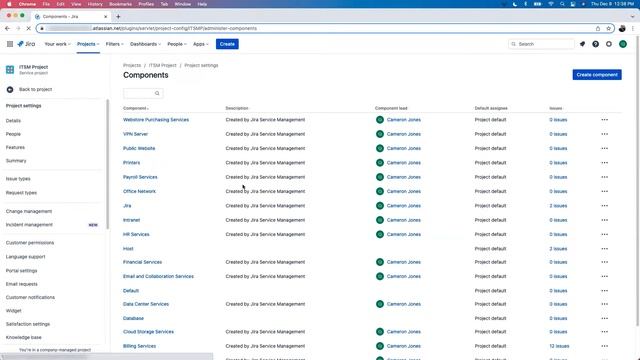640x360 pixels.
Task: Open the Bookmarks menu in menu bar
Action: 120,4
